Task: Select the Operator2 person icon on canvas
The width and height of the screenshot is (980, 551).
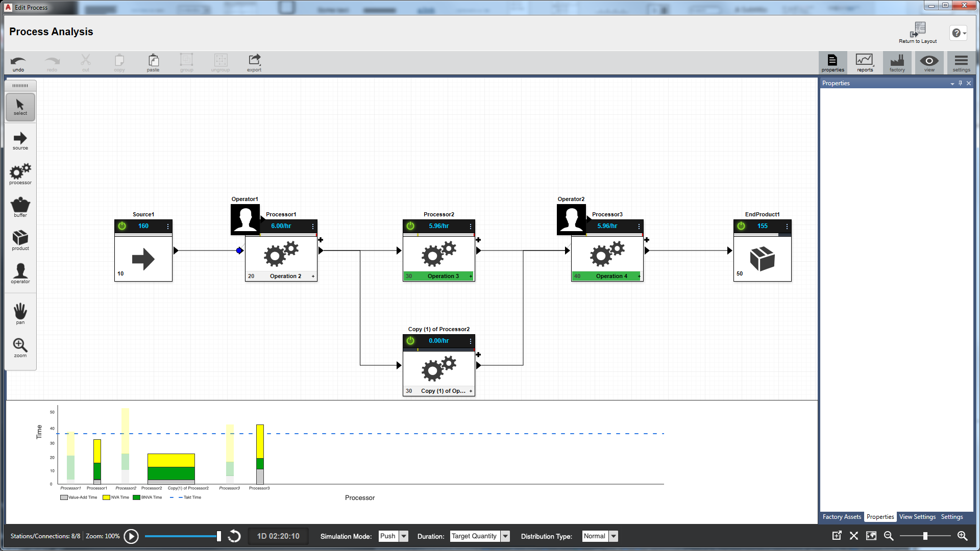Action: tap(572, 220)
